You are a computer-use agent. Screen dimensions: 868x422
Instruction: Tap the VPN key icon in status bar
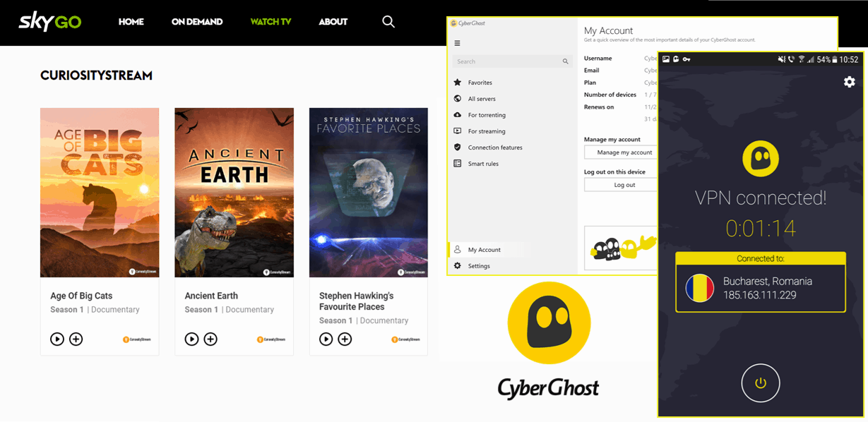pyautogui.click(x=686, y=59)
